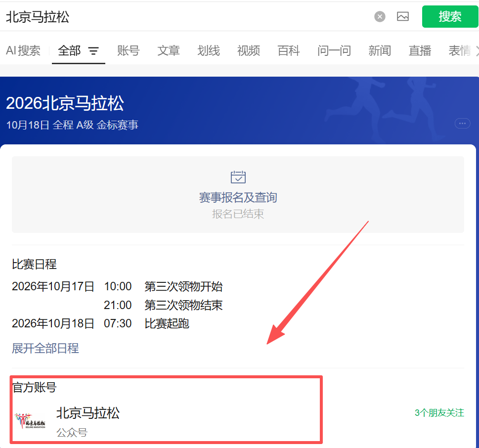
Task: Select the 第三次领物结束 schedule entry
Action: pyautogui.click(x=183, y=305)
